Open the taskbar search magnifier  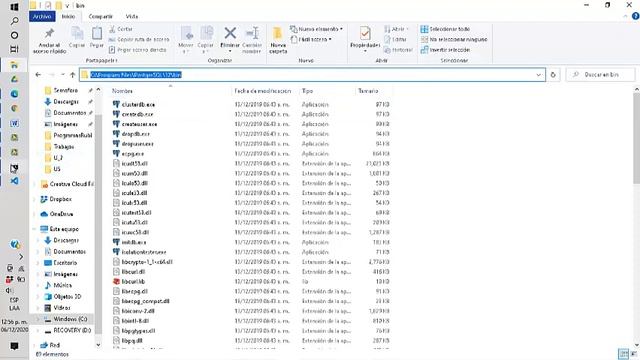pos(14,21)
